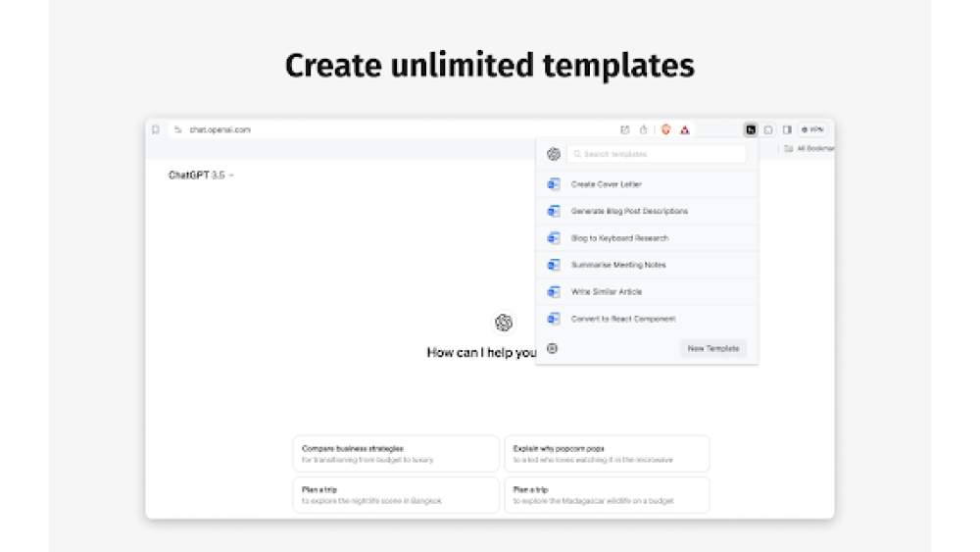This screenshot has width=980, height=552.
Task: Click the Search templates field
Action: (657, 154)
